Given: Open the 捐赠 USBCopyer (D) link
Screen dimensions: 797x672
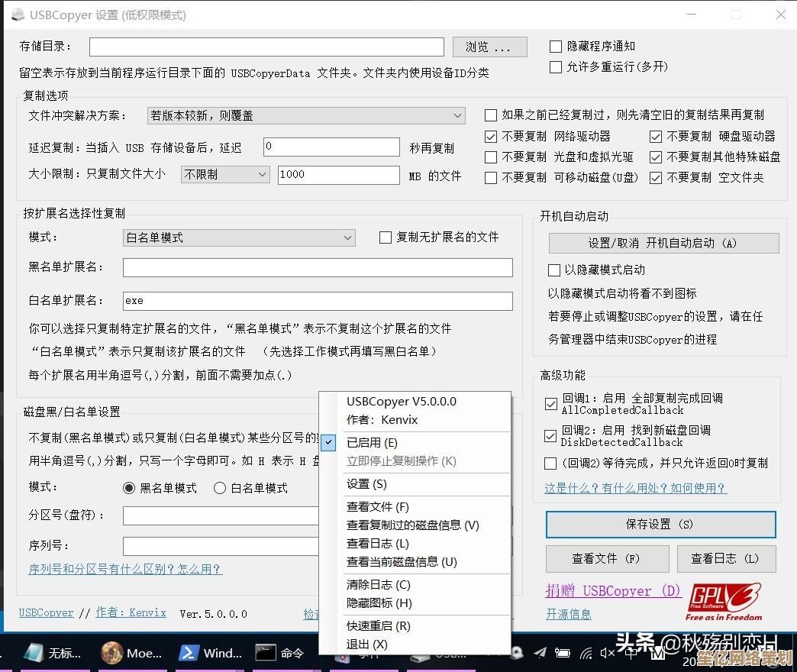Looking at the screenshot, I should coord(613,590).
